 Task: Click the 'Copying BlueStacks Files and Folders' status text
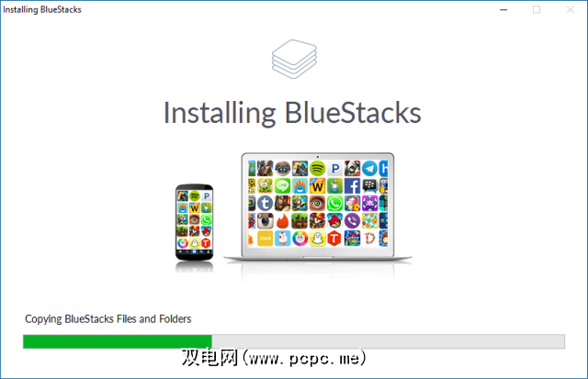[x=108, y=319]
